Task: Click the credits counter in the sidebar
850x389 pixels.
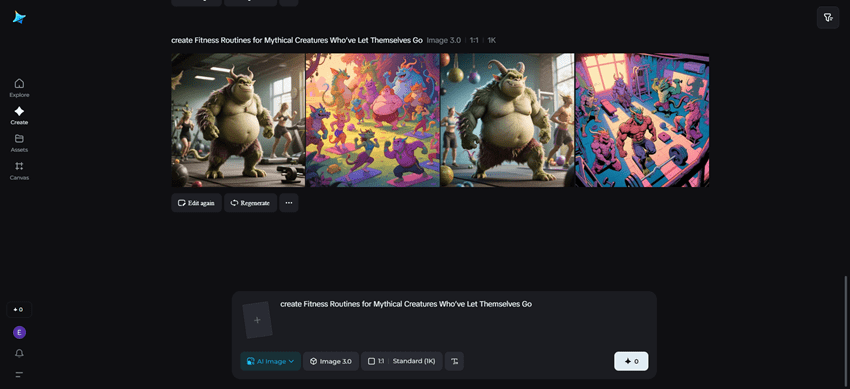Action: [19, 309]
